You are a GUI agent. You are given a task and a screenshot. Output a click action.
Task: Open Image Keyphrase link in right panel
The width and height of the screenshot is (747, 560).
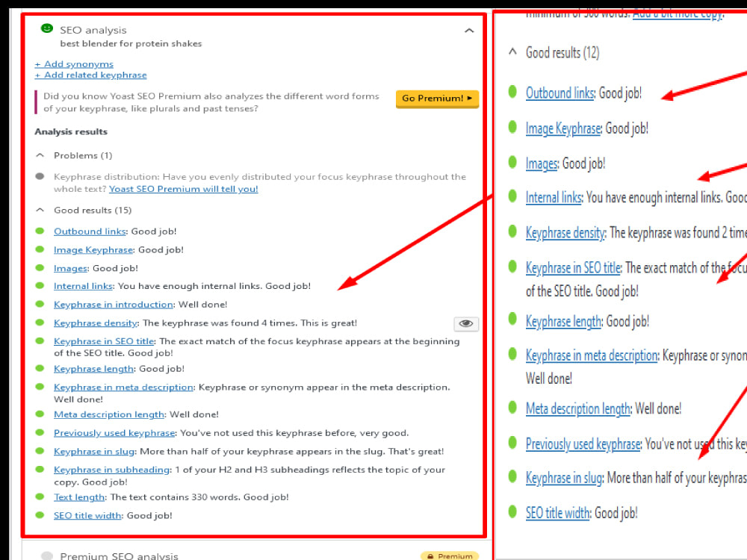(563, 128)
